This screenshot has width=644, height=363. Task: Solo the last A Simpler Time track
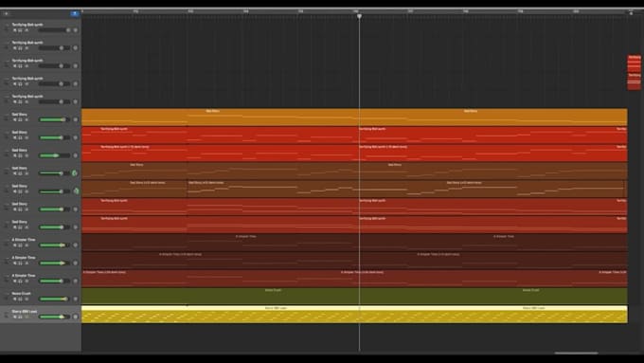(x=20, y=281)
